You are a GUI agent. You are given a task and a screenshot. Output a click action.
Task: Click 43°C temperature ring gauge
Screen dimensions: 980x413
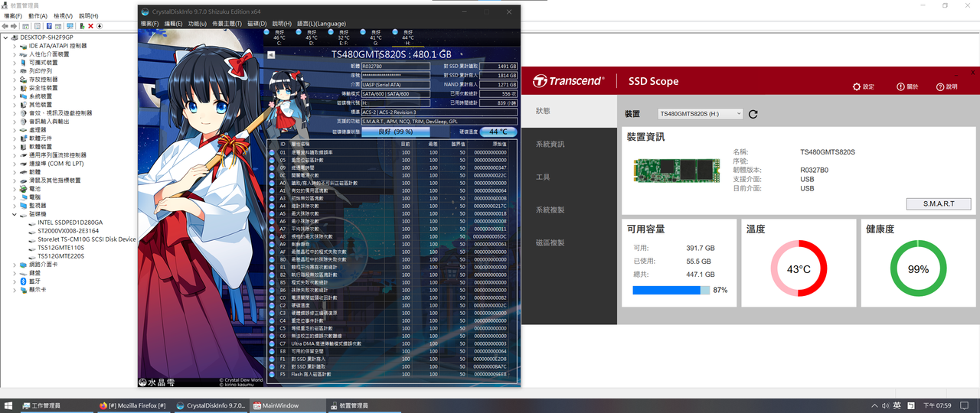(799, 269)
